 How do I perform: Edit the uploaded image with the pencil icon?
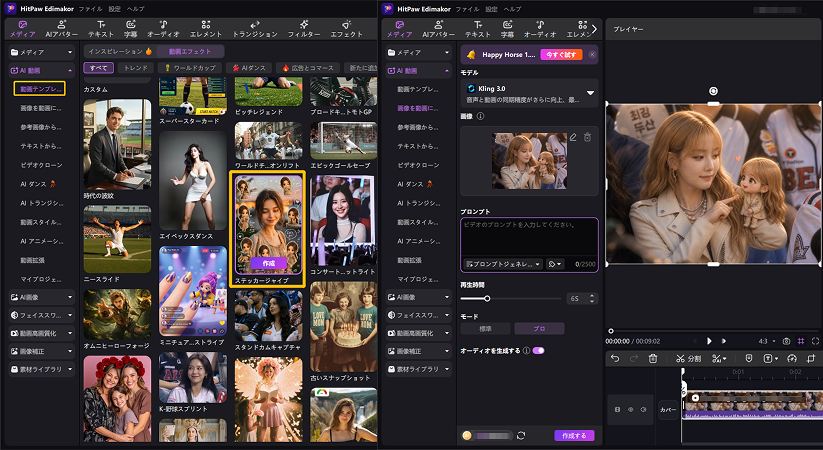[573, 138]
